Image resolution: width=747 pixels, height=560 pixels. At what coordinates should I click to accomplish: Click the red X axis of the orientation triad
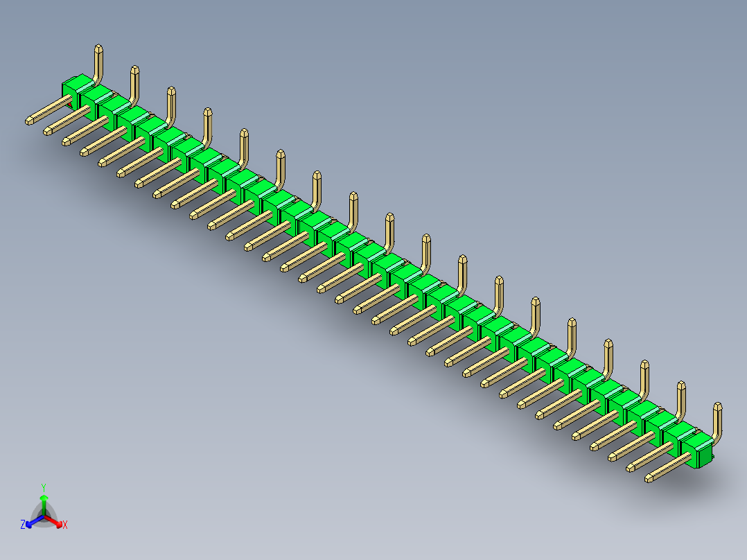54,521
